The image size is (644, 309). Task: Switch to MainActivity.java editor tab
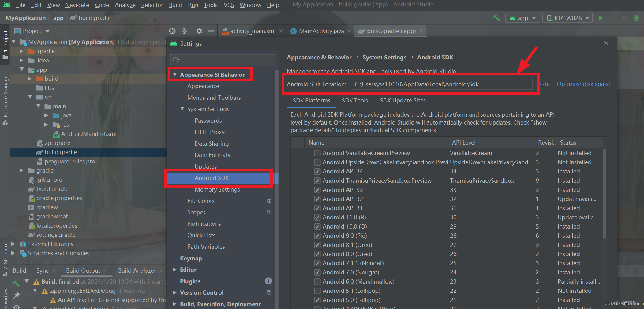(321, 31)
